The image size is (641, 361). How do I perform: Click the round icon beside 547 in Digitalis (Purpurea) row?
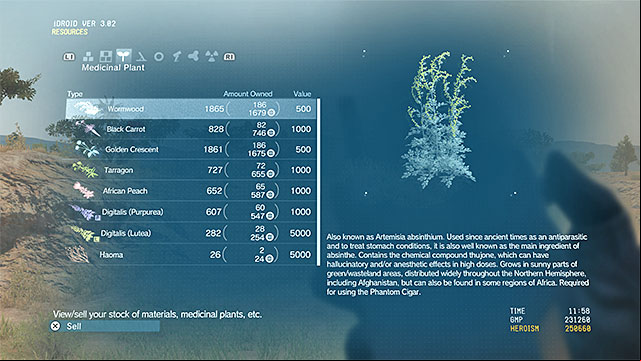[x=270, y=216]
